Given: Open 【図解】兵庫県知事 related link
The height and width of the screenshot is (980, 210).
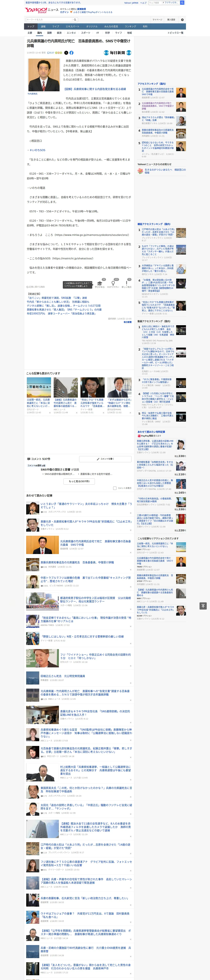Looking at the screenshot, I should click(x=95, y=89).
